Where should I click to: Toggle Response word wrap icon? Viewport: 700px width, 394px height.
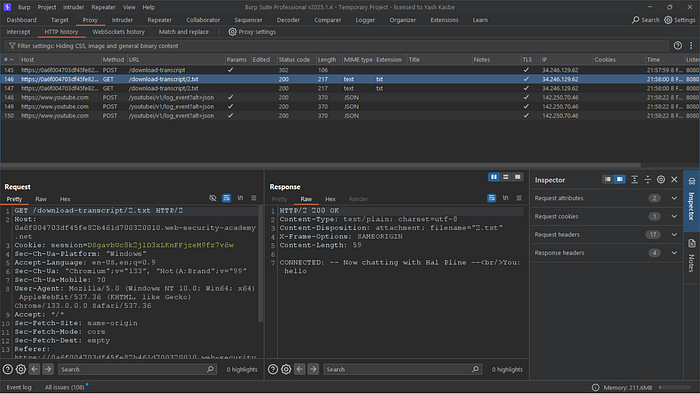pyautogui.click(x=492, y=198)
